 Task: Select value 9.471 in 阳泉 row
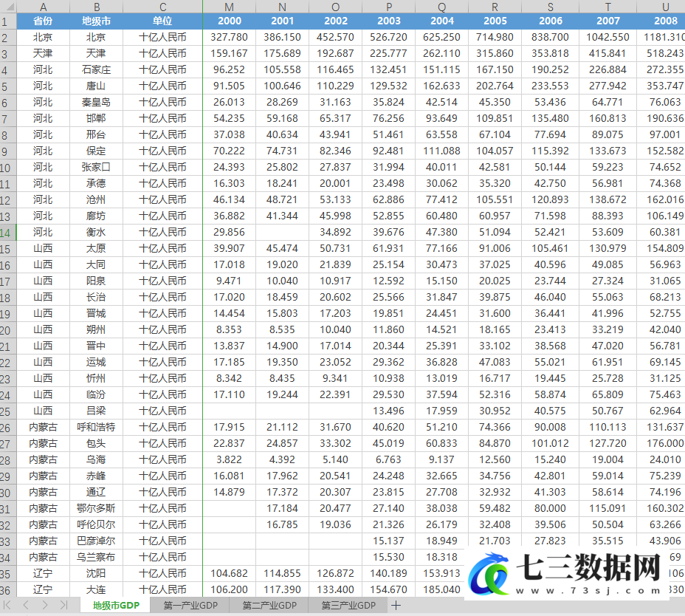pyautogui.click(x=230, y=281)
